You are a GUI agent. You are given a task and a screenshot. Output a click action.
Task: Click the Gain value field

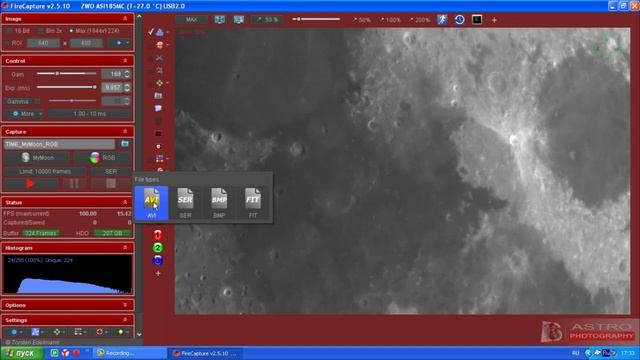(112, 74)
